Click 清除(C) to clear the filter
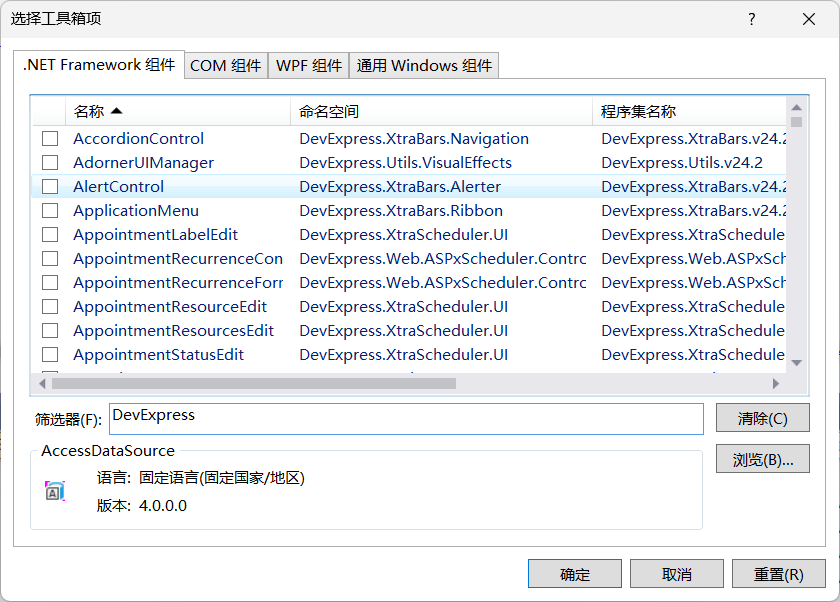The image size is (840, 602). (762, 417)
